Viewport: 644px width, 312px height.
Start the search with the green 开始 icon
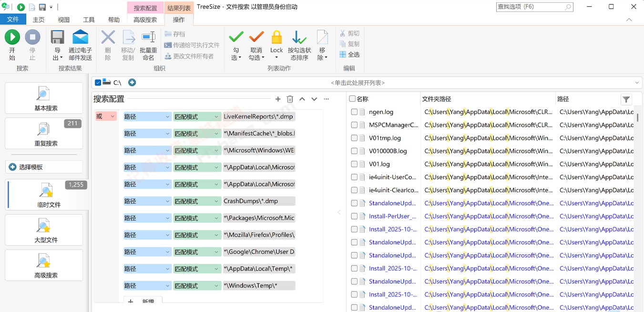tap(12, 36)
